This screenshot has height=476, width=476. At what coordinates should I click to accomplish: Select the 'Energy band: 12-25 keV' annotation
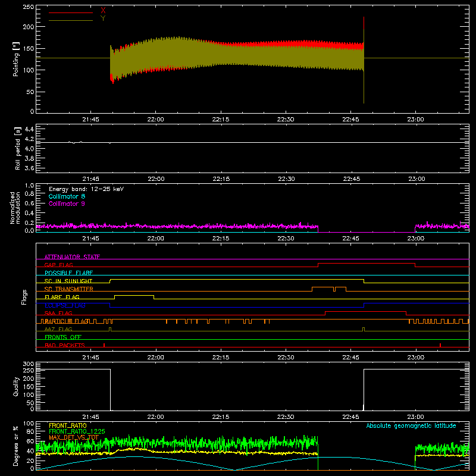coord(86,189)
